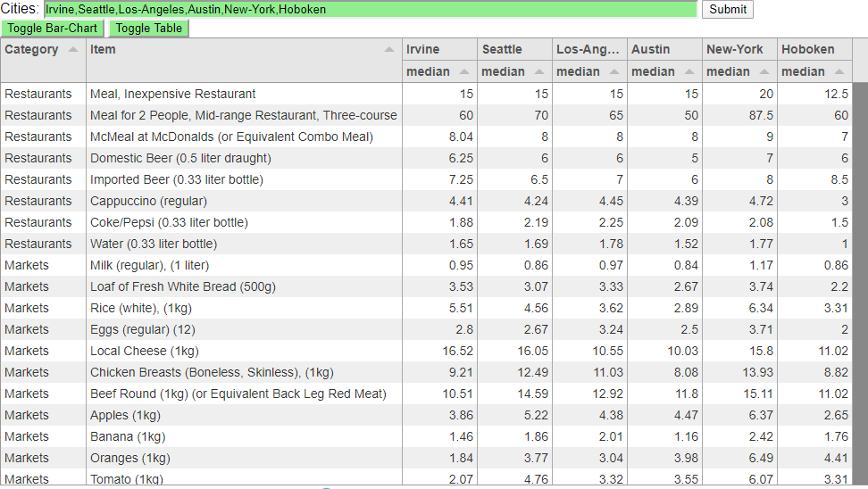
Task: Click Los-Angeles value 4.45
Action: pos(611,201)
